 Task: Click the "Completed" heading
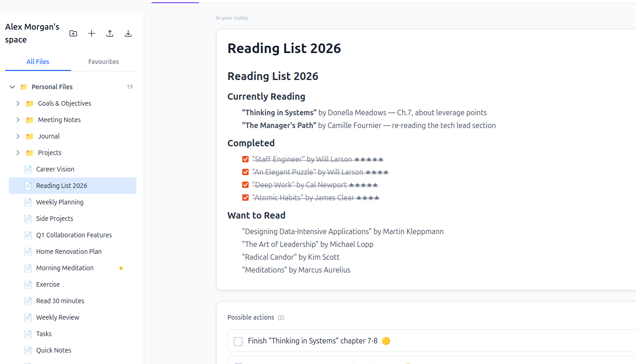(x=251, y=143)
